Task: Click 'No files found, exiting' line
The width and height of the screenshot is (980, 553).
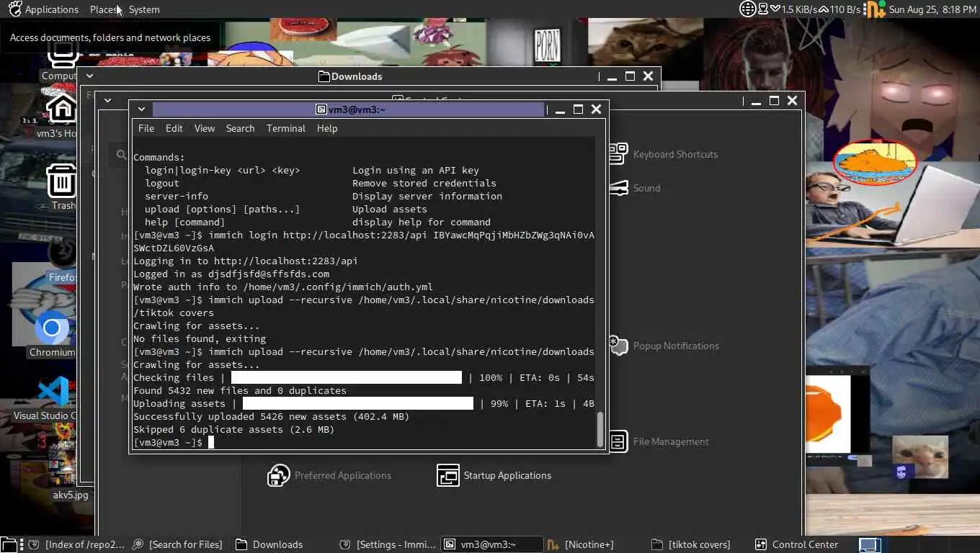Action: click(x=200, y=338)
